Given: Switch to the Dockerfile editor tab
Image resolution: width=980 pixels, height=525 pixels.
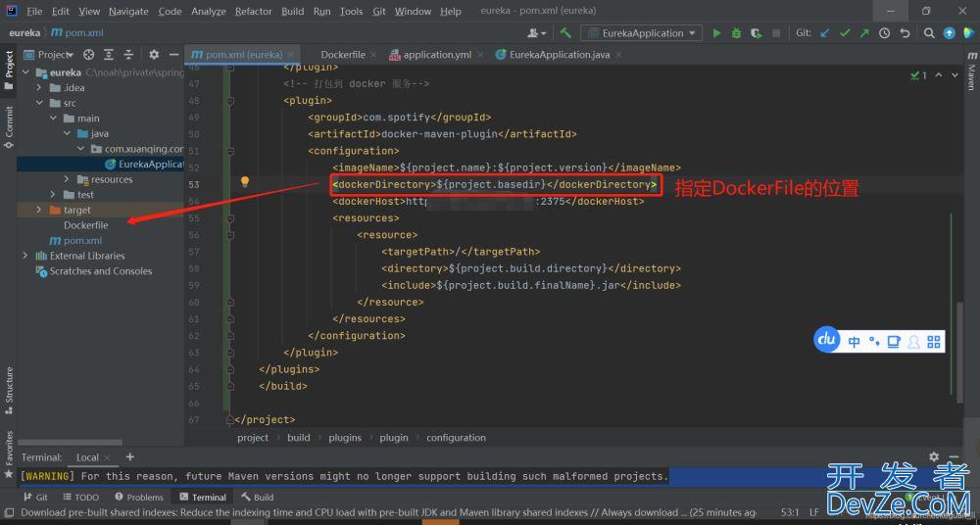Looking at the screenshot, I should (x=342, y=55).
